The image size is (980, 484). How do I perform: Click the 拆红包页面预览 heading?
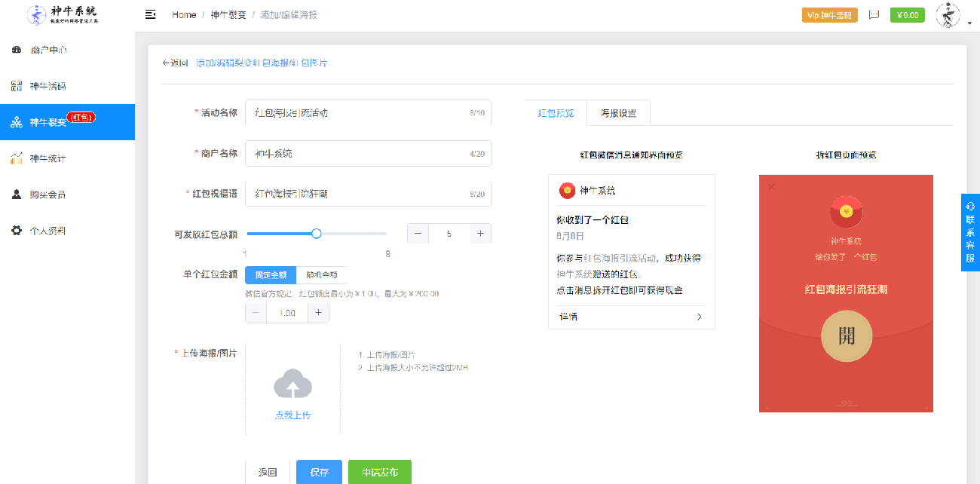[x=846, y=155]
